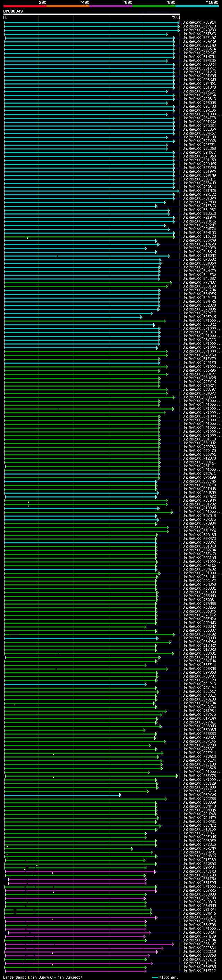Click the =100char. scale legend
This screenshot has height=980, width=222.
(x=165, y=977)
